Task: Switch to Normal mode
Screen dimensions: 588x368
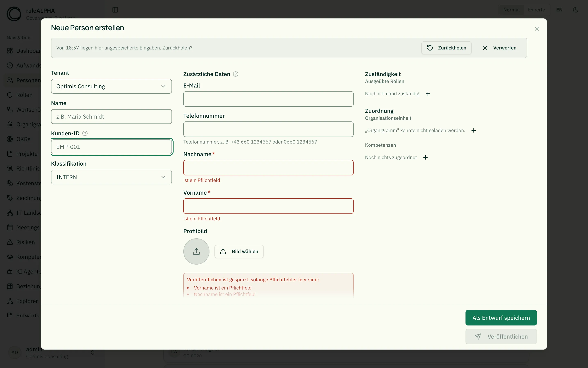Action: 511,10
